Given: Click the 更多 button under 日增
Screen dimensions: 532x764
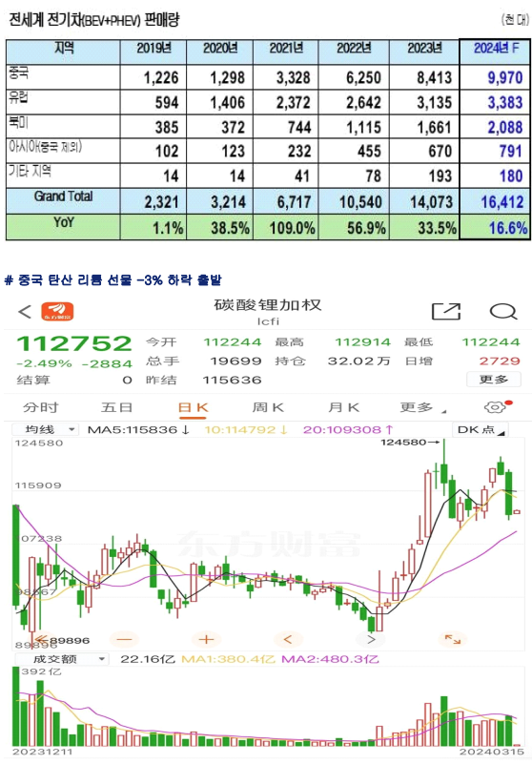Looking at the screenshot, I should pyautogui.click(x=494, y=379).
